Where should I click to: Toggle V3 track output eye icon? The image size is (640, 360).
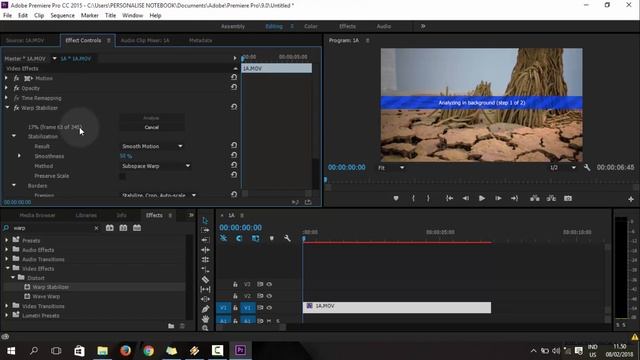(x=269, y=284)
